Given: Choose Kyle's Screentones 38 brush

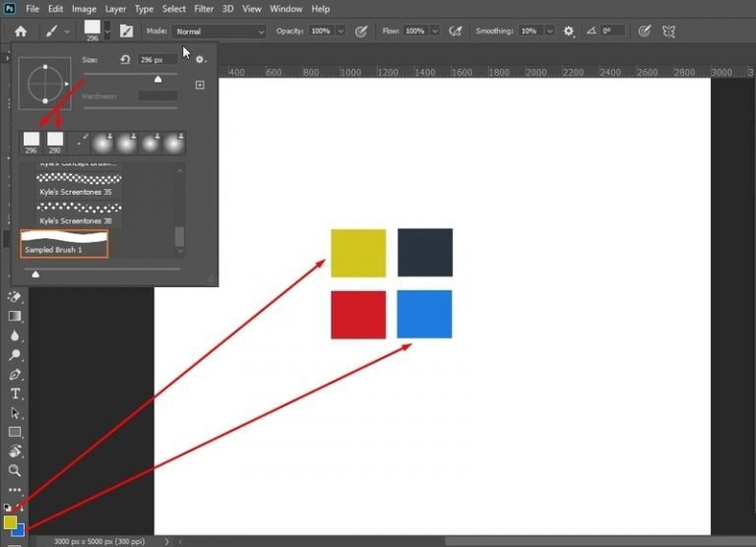Looking at the screenshot, I should pyautogui.click(x=79, y=214).
